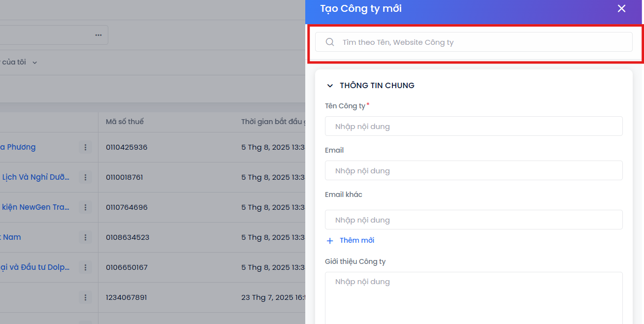Open row options for Dolp… company
The height and width of the screenshot is (324, 644).
coord(85,267)
